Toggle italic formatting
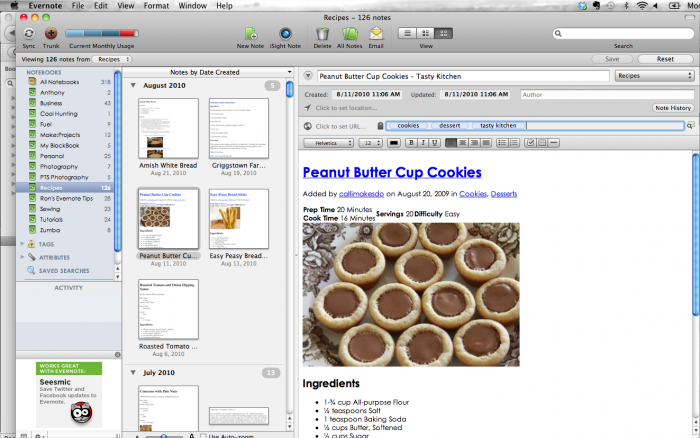 [x=423, y=143]
